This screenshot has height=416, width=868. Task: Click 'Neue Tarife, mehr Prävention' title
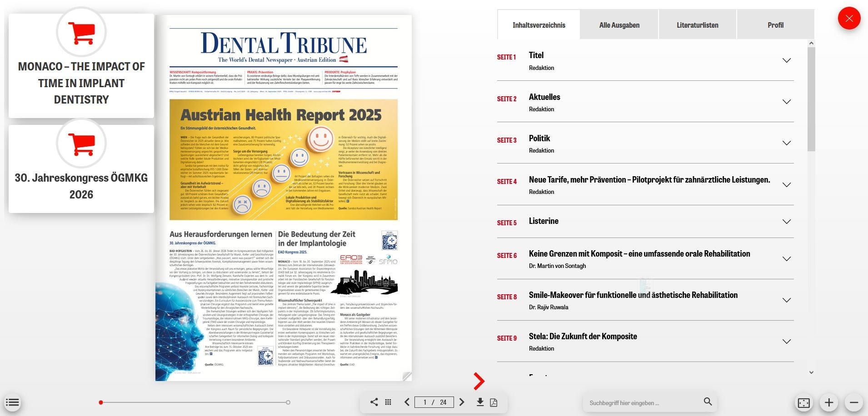[649, 180]
